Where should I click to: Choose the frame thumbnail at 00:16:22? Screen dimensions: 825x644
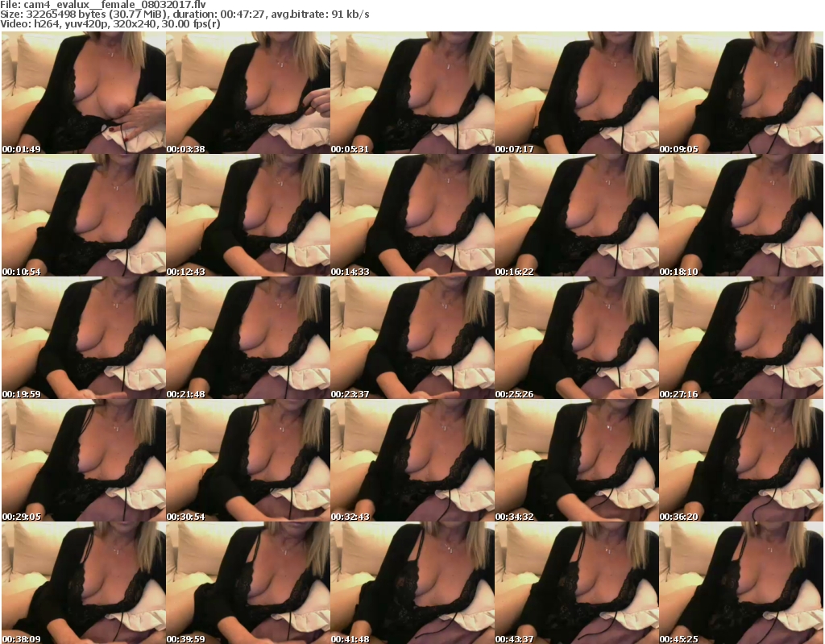pyautogui.click(x=577, y=215)
